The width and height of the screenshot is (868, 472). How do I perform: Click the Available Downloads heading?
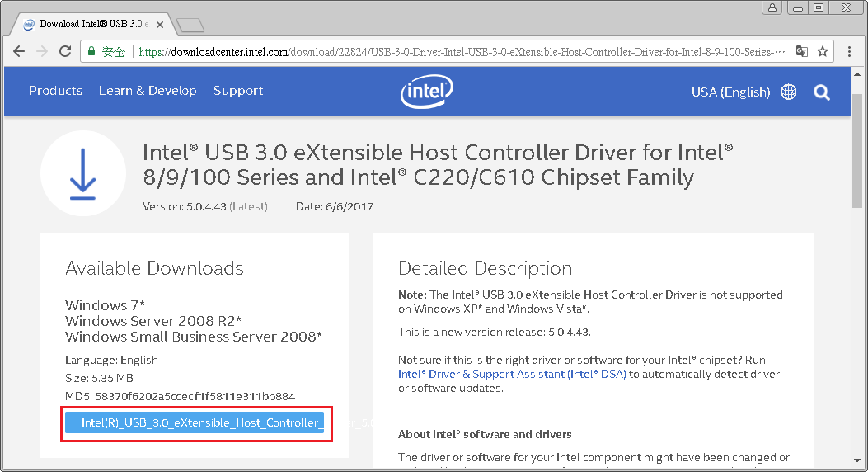[154, 268]
